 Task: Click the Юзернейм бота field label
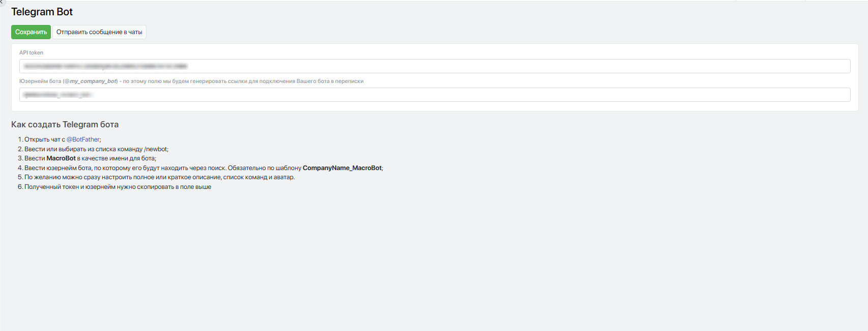pos(40,81)
